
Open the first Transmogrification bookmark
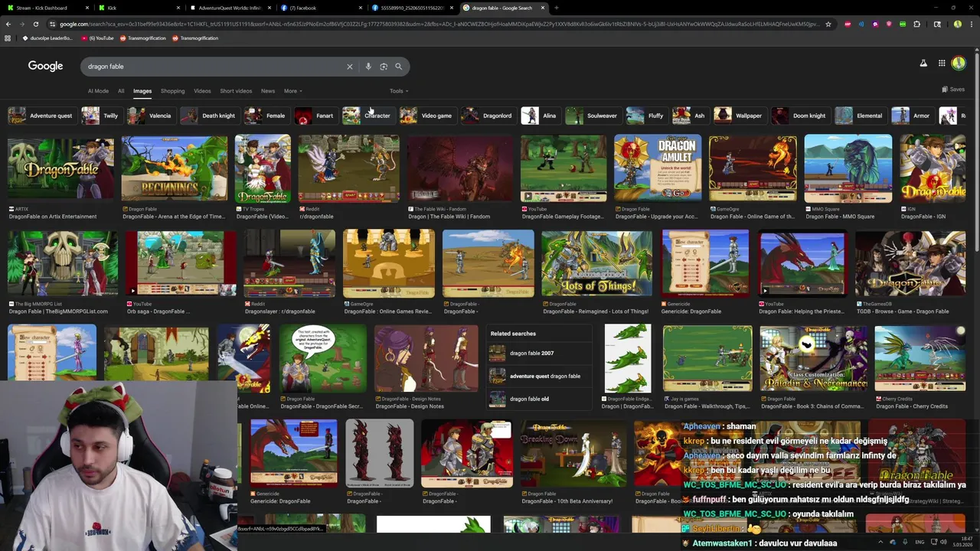coord(143,38)
